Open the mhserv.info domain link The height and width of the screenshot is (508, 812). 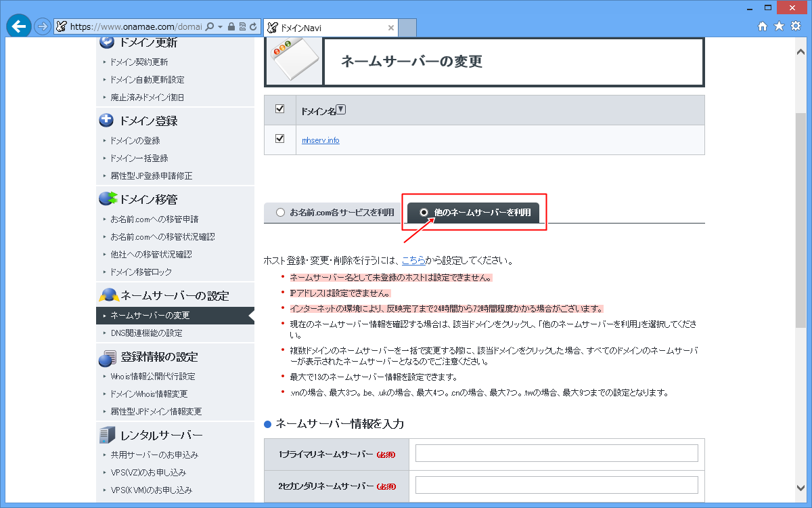point(319,141)
